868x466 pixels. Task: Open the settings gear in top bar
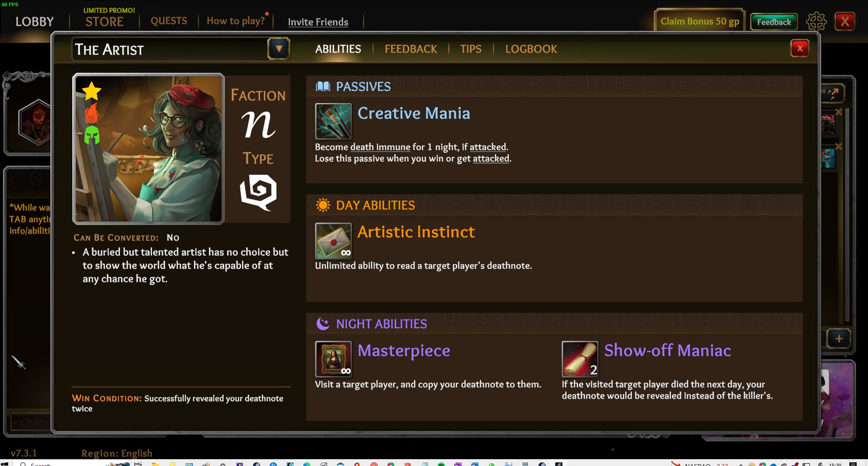816,21
